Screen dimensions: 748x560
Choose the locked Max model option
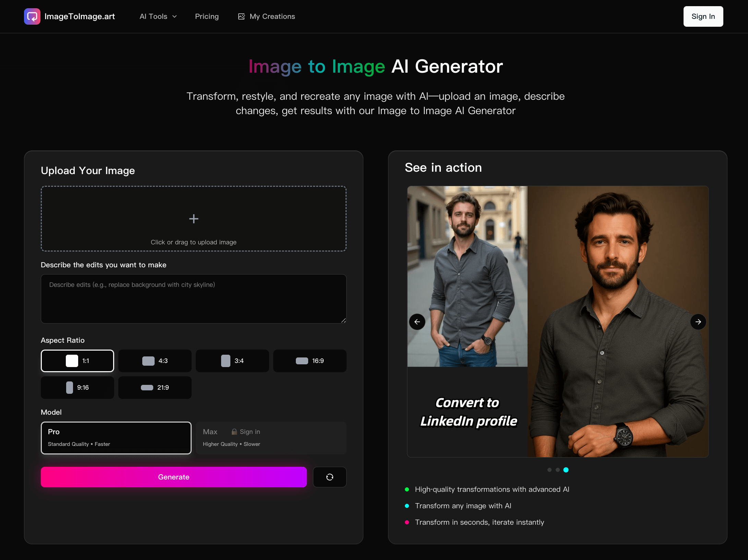tap(271, 438)
